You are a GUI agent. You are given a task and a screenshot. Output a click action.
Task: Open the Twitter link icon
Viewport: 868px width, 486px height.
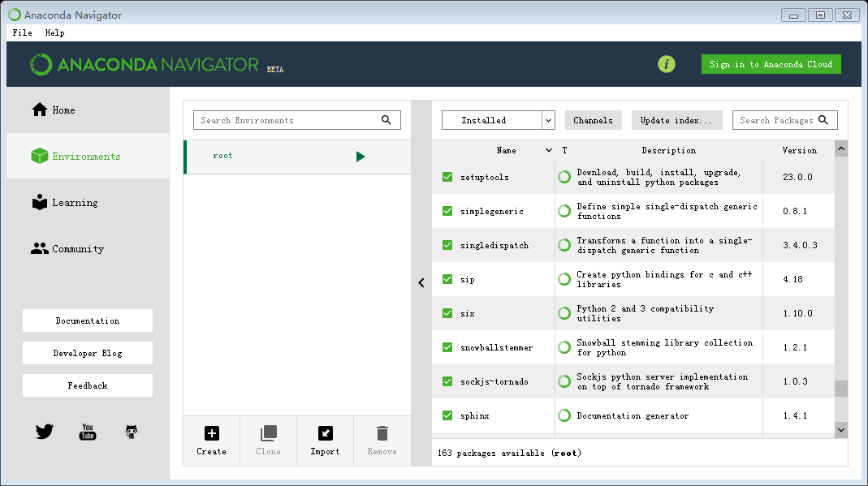(45, 432)
